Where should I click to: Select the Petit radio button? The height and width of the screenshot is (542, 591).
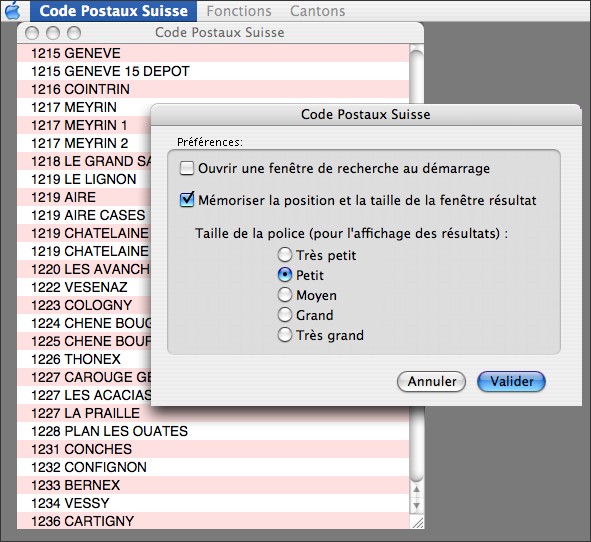pyautogui.click(x=285, y=275)
